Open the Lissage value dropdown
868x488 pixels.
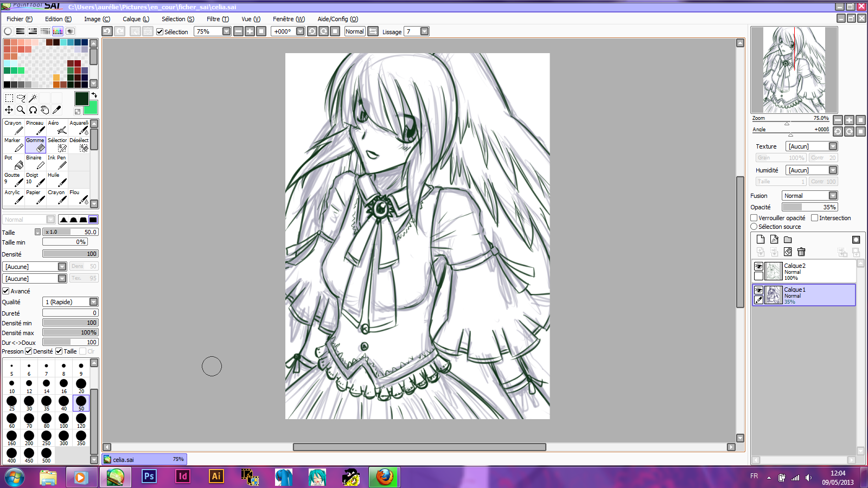point(425,31)
